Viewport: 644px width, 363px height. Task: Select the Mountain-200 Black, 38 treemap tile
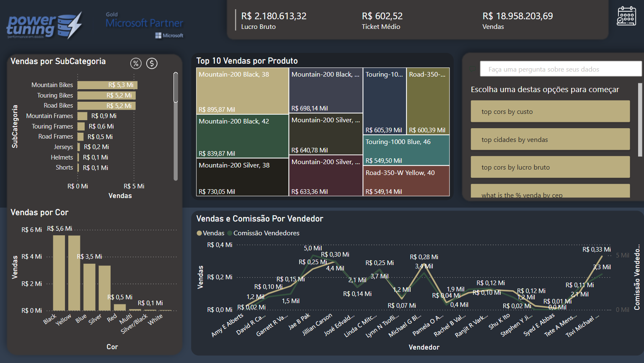coord(242,91)
